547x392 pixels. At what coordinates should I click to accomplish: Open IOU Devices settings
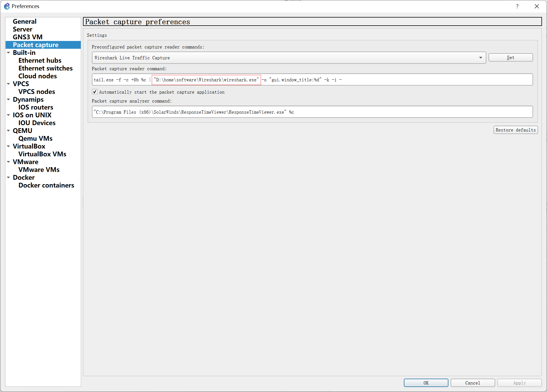pos(37,123)
